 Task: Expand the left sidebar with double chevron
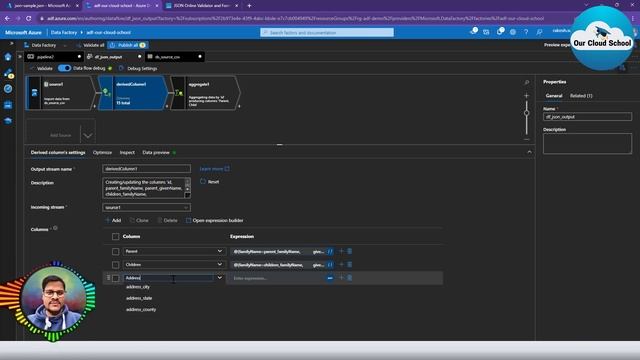[x=11, y=43]
